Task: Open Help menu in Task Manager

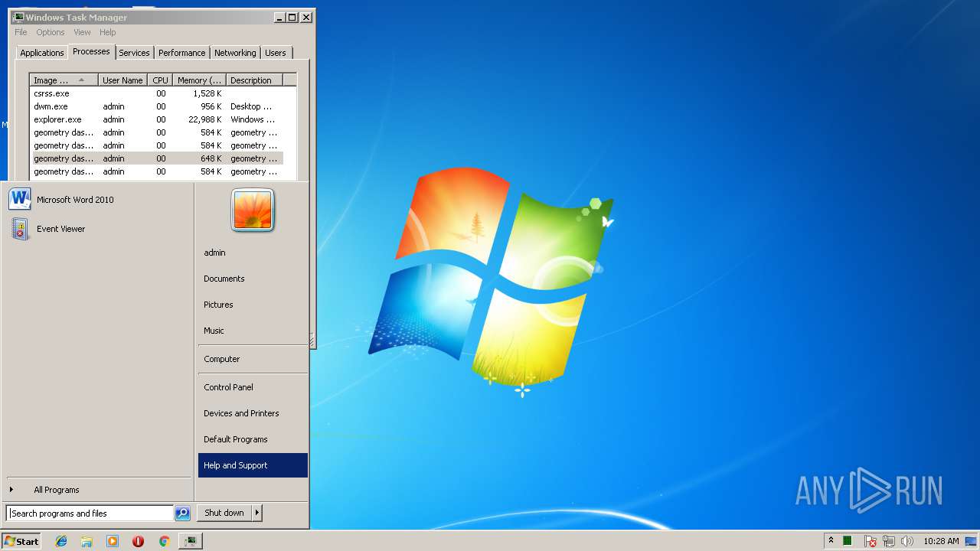Action: pyautogui.click(x=108, y=32)
